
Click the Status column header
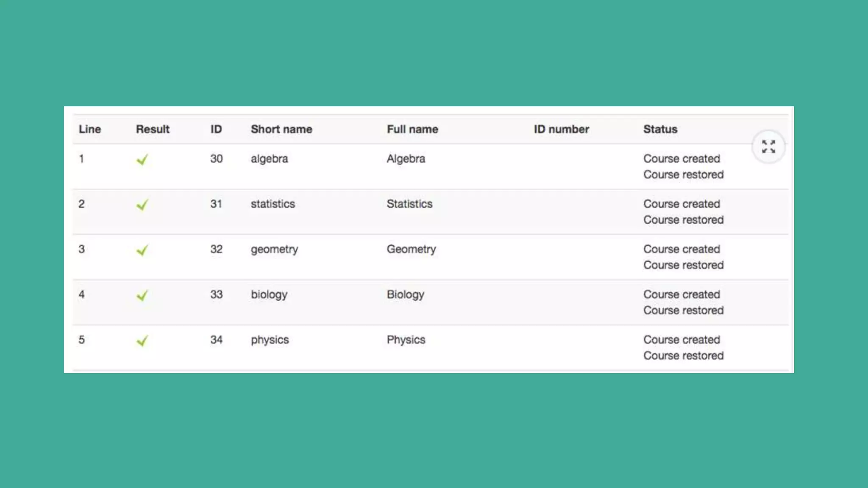660,129
